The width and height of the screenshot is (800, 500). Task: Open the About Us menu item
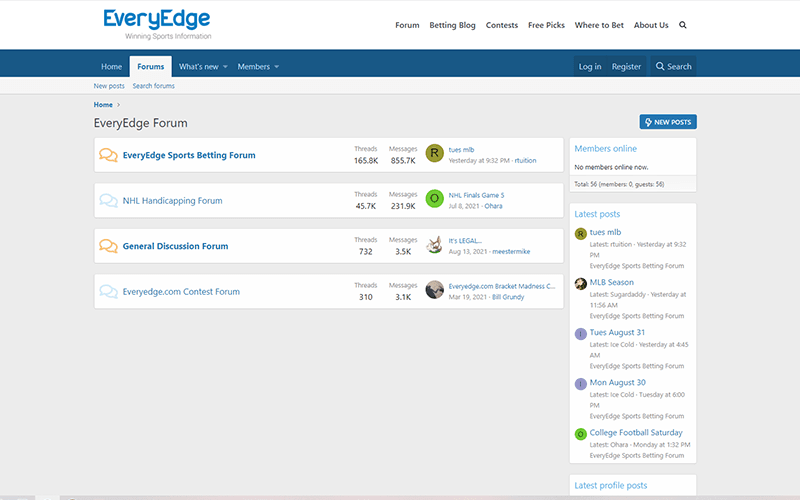click(651, 25)
